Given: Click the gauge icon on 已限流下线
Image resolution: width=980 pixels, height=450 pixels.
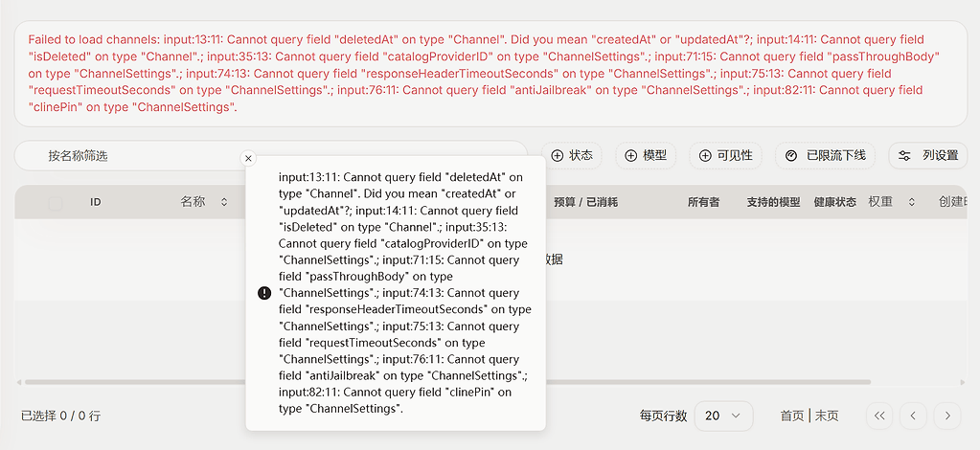Looking at the screenshot, I should 791,156.
